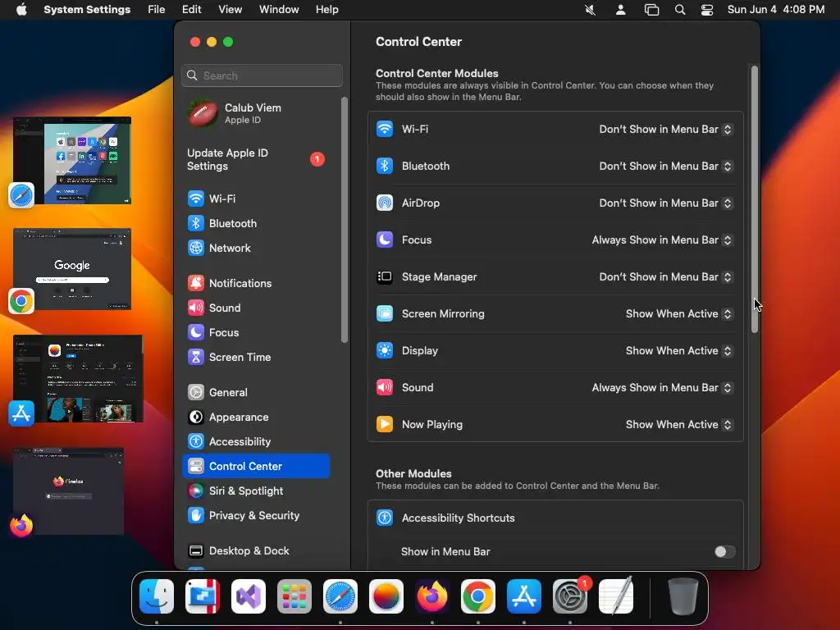840x630 pixels.
Task: Open the File menu
Action: click(x=157, y=10)
